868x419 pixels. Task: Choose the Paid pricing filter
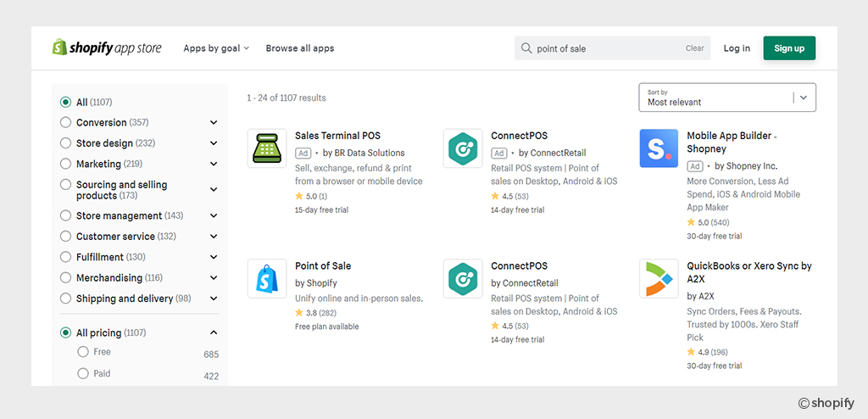[83, 373]
